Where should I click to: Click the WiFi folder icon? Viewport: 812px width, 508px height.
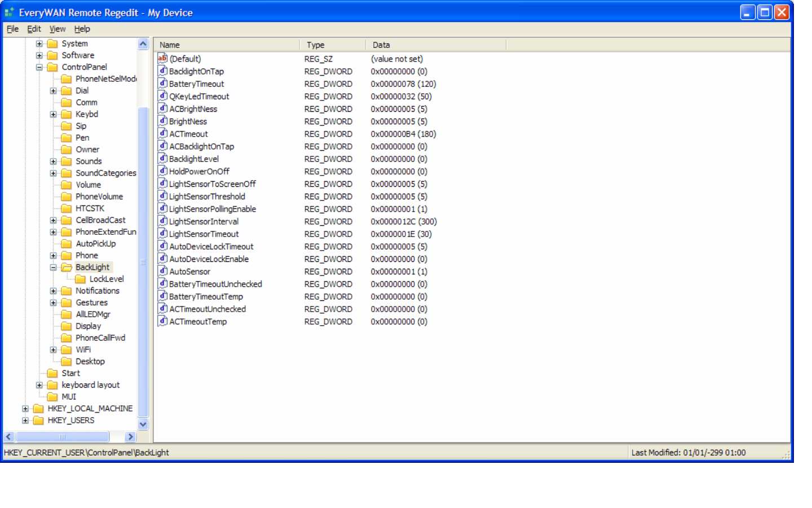pyautogui.click(x=67, y=349)
